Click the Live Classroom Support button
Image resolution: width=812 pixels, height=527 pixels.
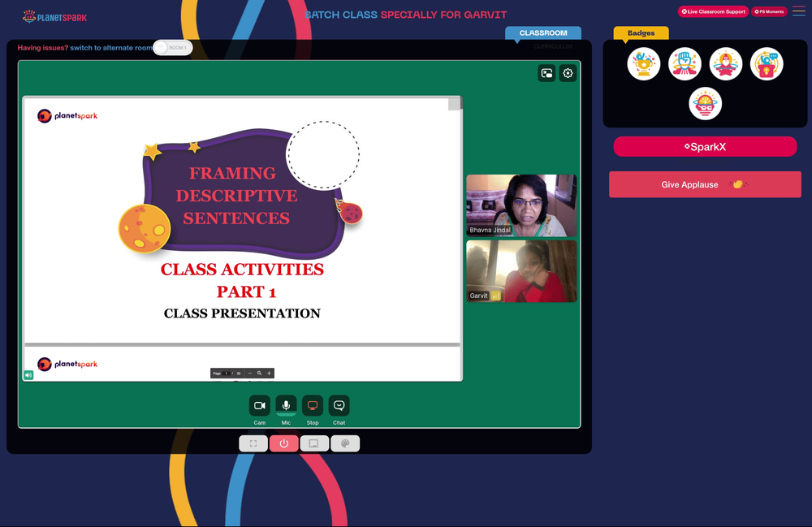tap(713, 11)
